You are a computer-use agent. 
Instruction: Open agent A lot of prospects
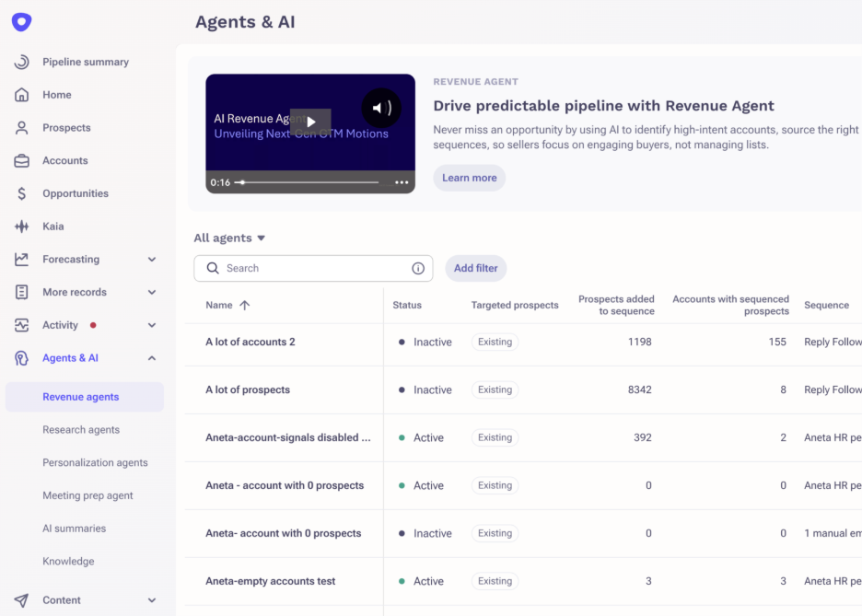pyautogui.click(x=248, y=389)
